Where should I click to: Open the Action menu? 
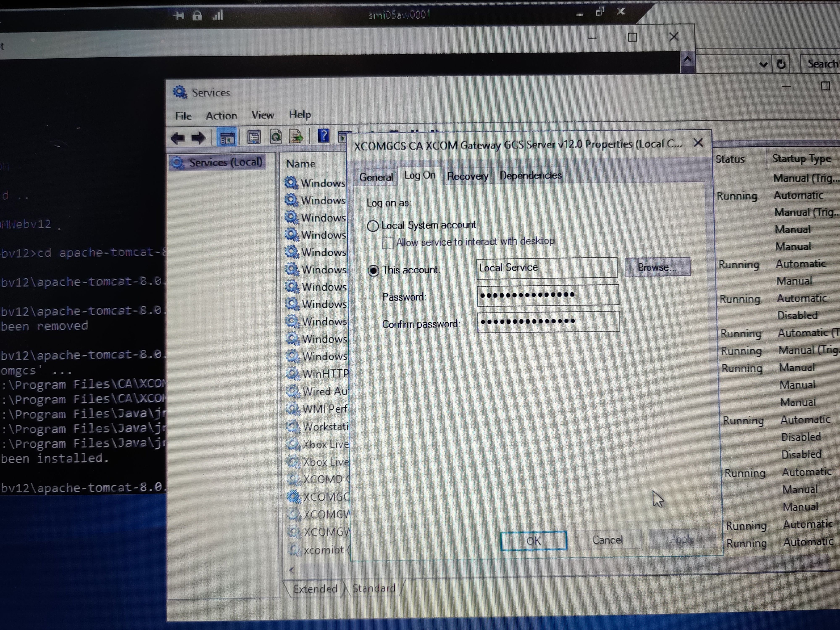pyautogui.click(x=221, y=116)
